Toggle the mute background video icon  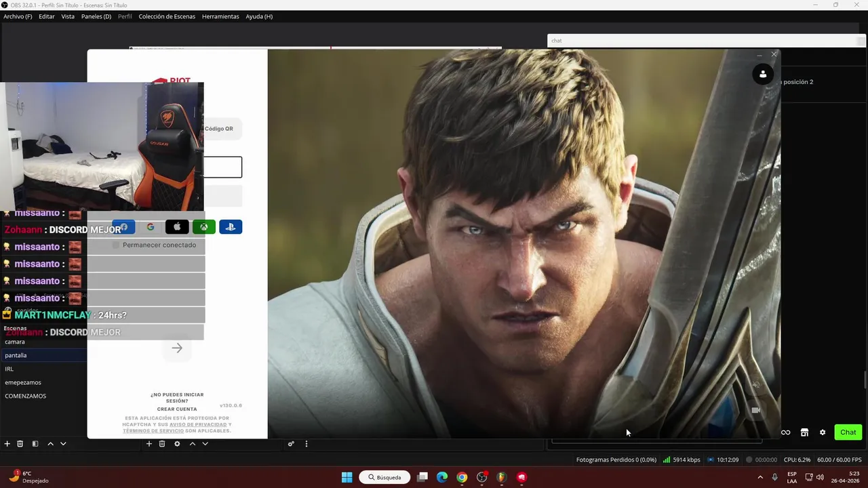pyautogui.click(x=755, y=385)
